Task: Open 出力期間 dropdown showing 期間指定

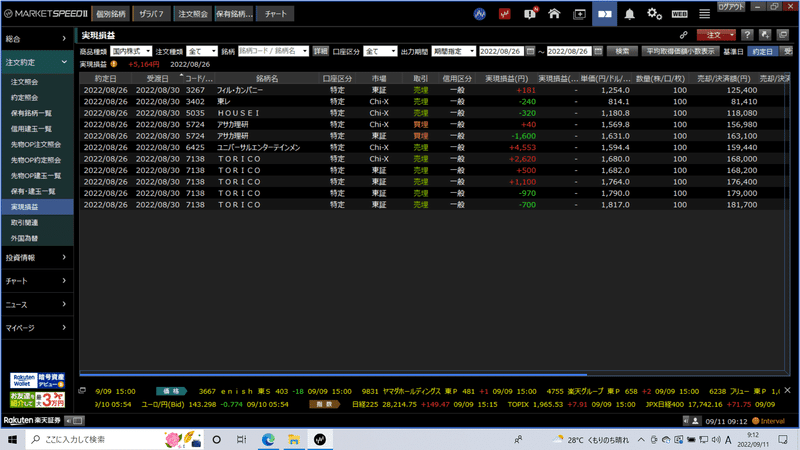Action: [454, 51]
